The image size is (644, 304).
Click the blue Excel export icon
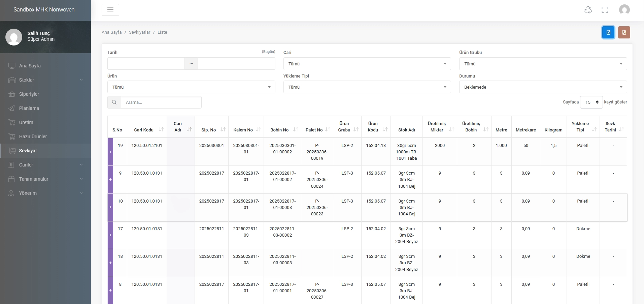click(x=608, y=32)
